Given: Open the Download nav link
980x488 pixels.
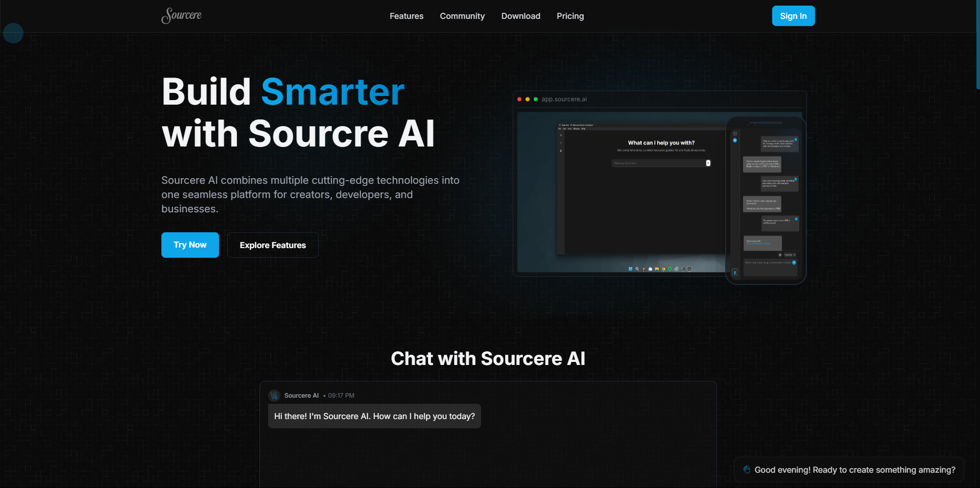Looking at the screenshot, I should coord(520,16).
